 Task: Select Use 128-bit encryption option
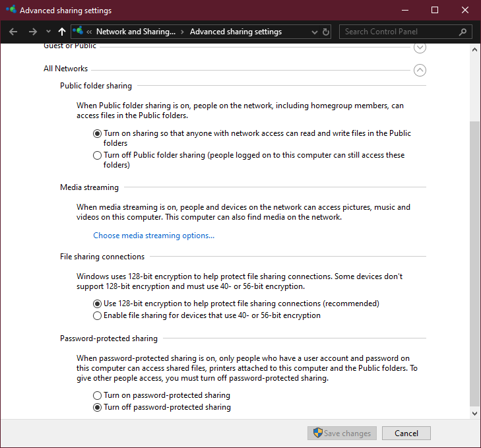[97, 304]
